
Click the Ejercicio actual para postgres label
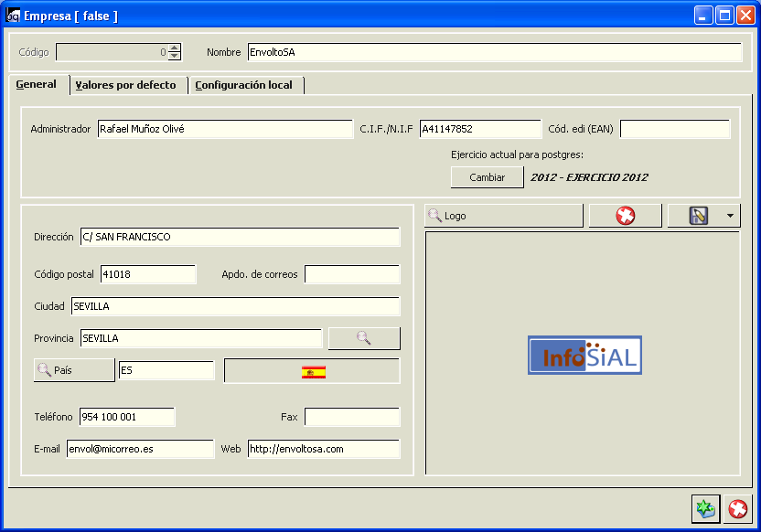click(517, 154)
